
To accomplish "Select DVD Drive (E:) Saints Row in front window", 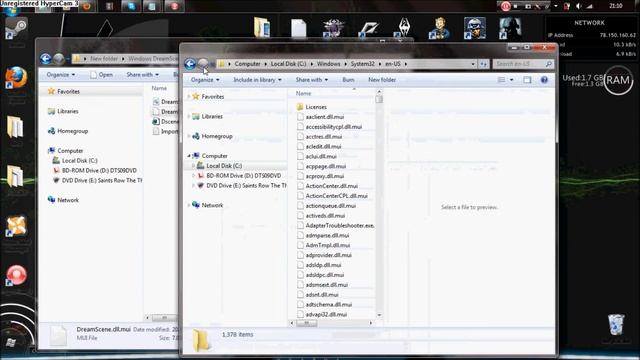I will (246, 185).
